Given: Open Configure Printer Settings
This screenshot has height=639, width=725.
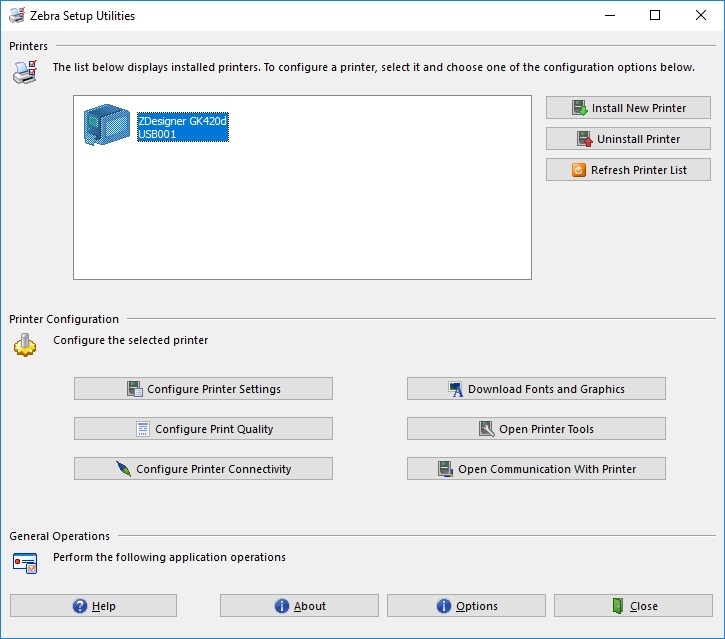Looking at the screenshot, I should [x=203, y=389].
